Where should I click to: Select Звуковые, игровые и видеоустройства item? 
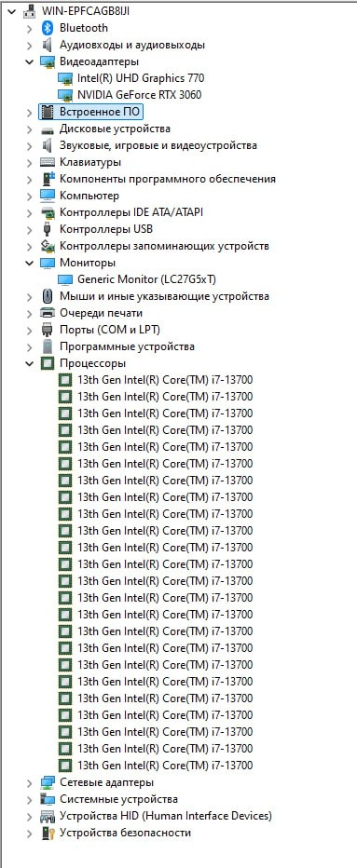pos(158,145)
